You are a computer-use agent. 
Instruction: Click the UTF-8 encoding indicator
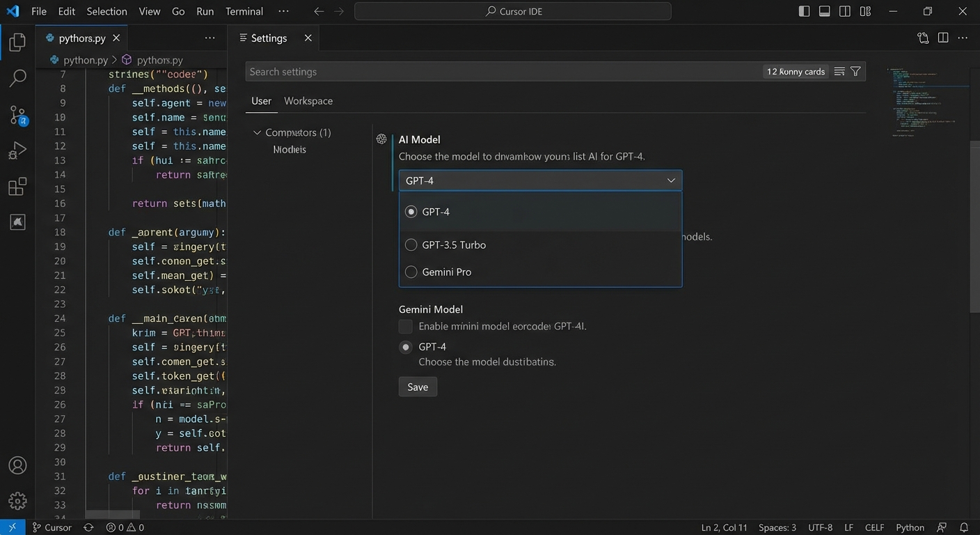coord(820,527)
